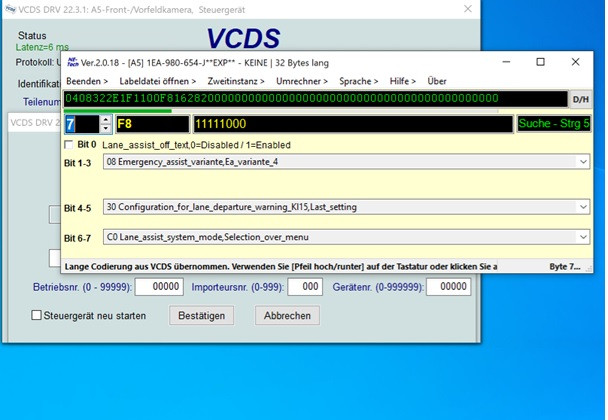Open the Umrechner menu
Image resolution: width=608 pixels, height=420 pixels.
(x=302, y=81)
